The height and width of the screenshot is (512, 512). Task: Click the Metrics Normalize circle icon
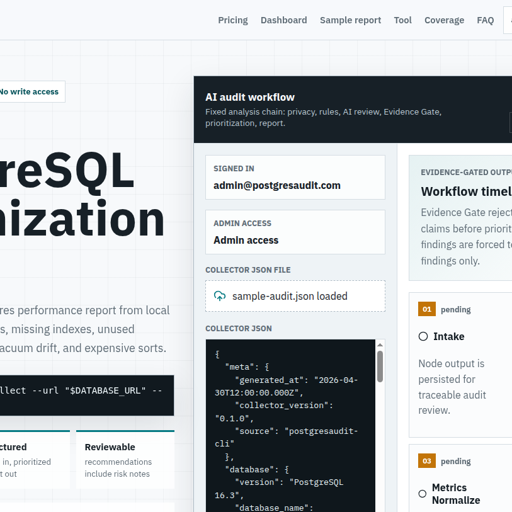click(422, 494)
